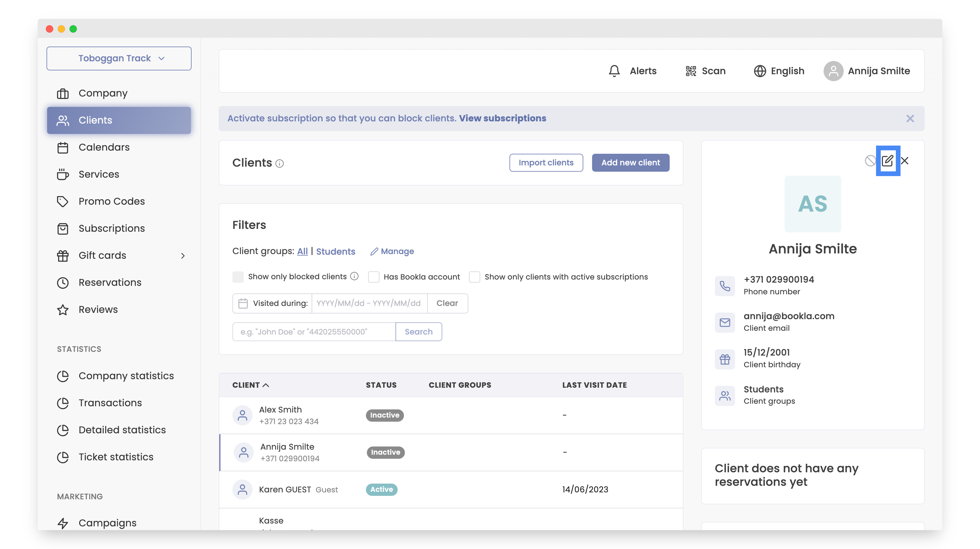Open Reservations in the sidebar

tap(110, 282)
